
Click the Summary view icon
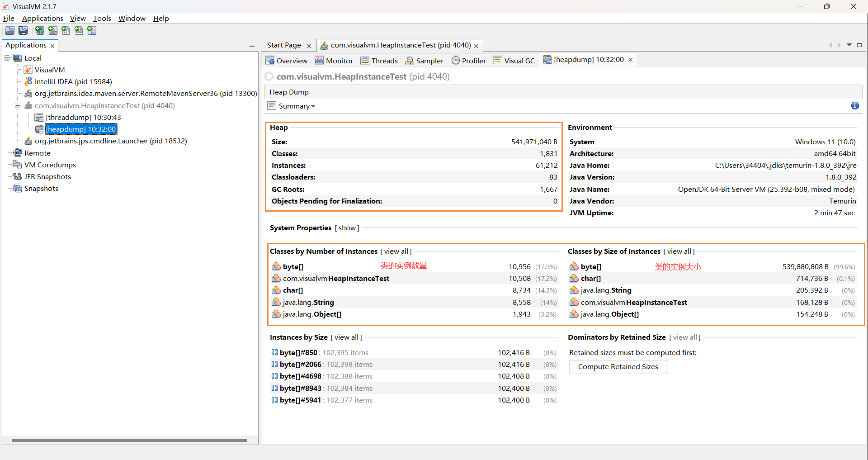pyautogui.click(x=272, y=106)
